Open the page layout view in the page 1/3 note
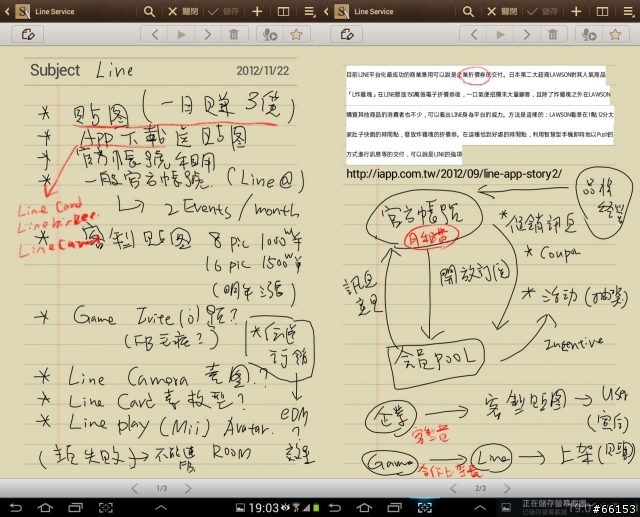640x517 pixels. click(283, 11)
